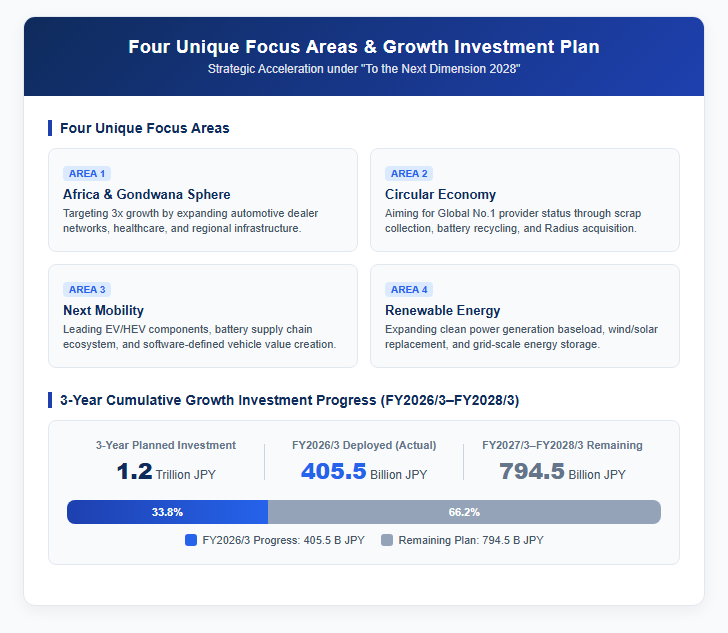Click the blue 33.8% progress bar segment
Screen dimensions: 728x633
(x=167, y=512)
